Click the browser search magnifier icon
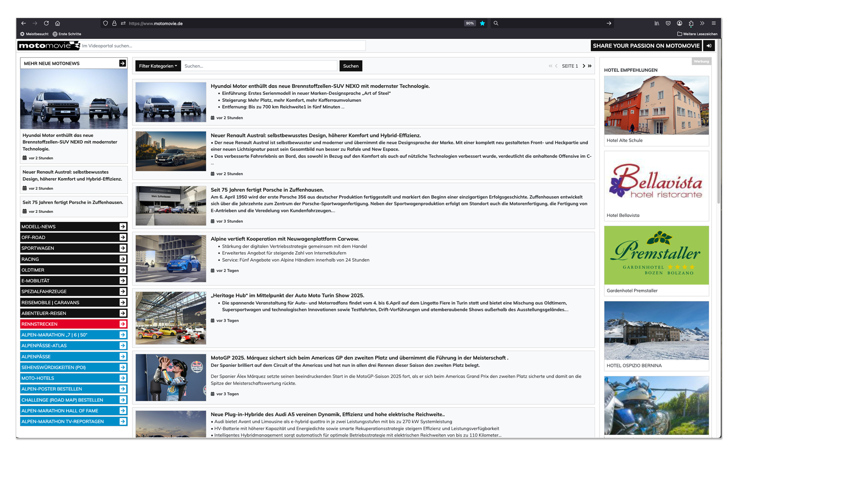 [x=496, y=23]
